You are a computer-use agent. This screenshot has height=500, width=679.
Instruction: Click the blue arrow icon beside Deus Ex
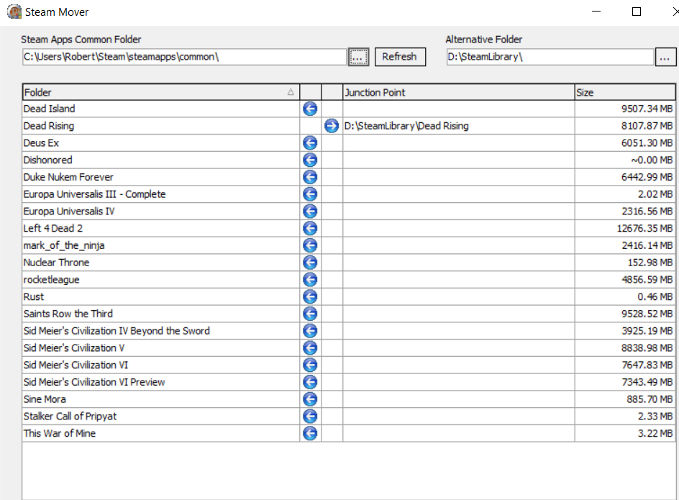point(310,143)
